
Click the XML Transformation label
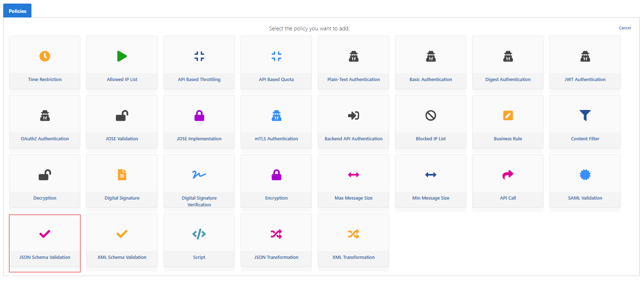pos(353,257)
